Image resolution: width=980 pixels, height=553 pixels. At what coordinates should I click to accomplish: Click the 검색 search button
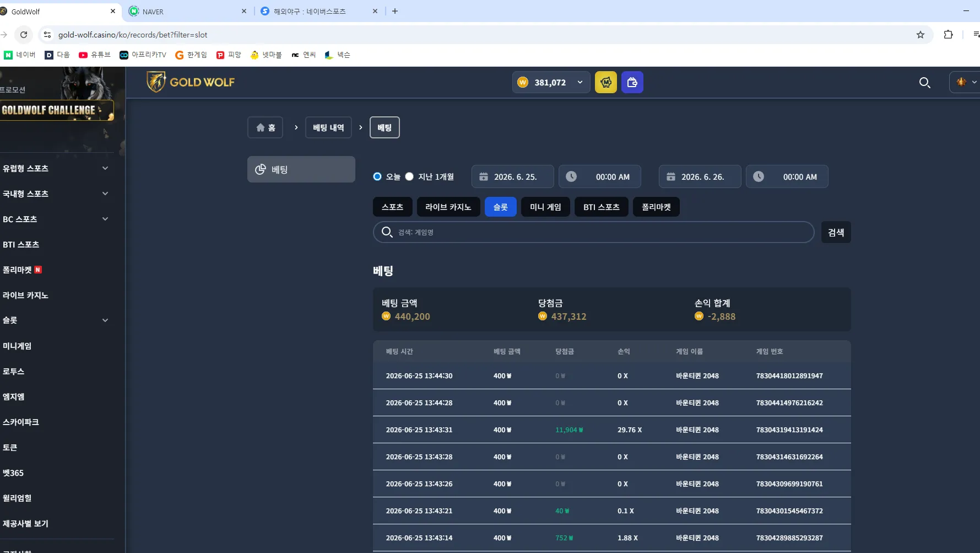[x=836, y=232]
